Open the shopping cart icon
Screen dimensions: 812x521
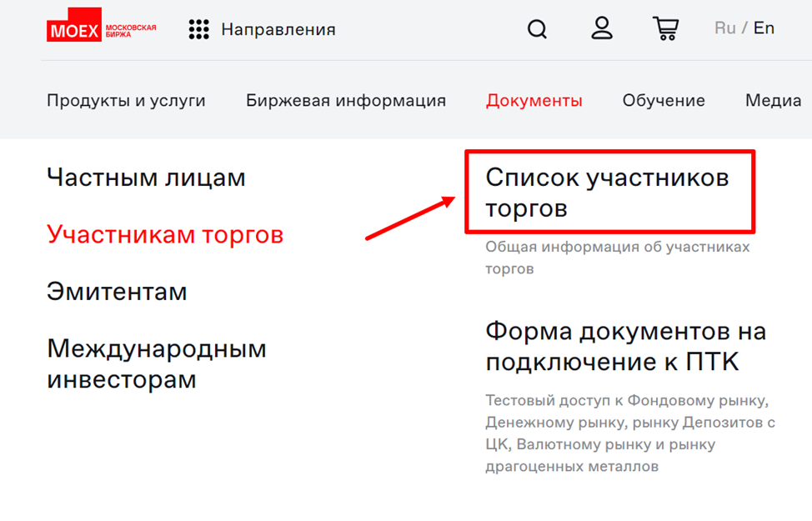666,28
